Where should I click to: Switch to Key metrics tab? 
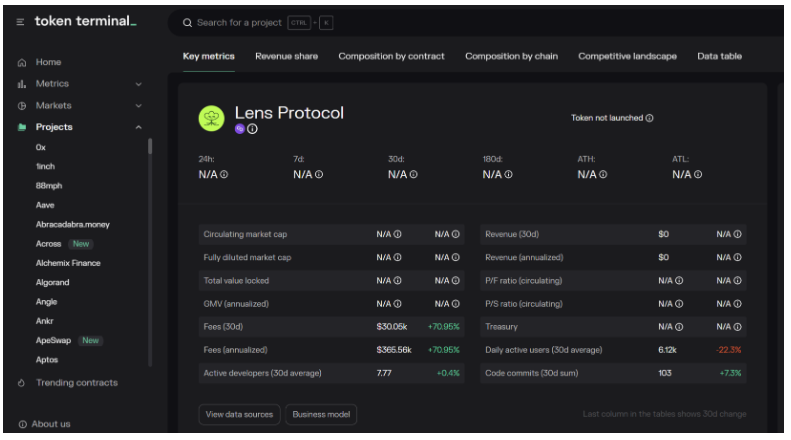(x=208, y=57)
